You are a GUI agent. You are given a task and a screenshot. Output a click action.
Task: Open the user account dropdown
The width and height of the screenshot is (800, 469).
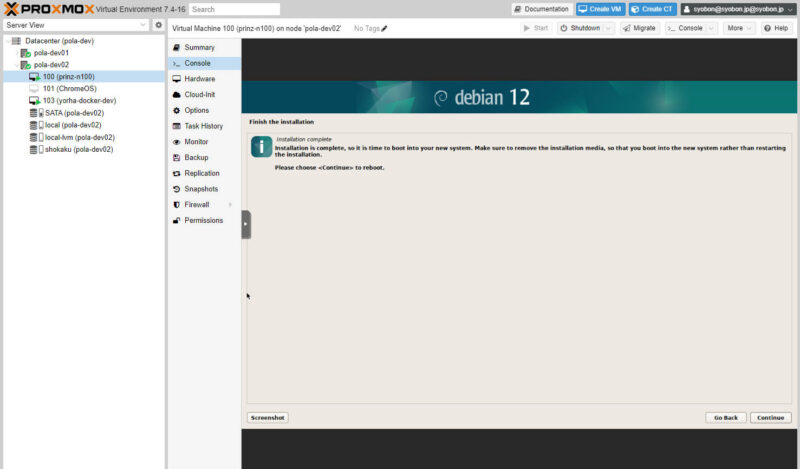point(737,9)
